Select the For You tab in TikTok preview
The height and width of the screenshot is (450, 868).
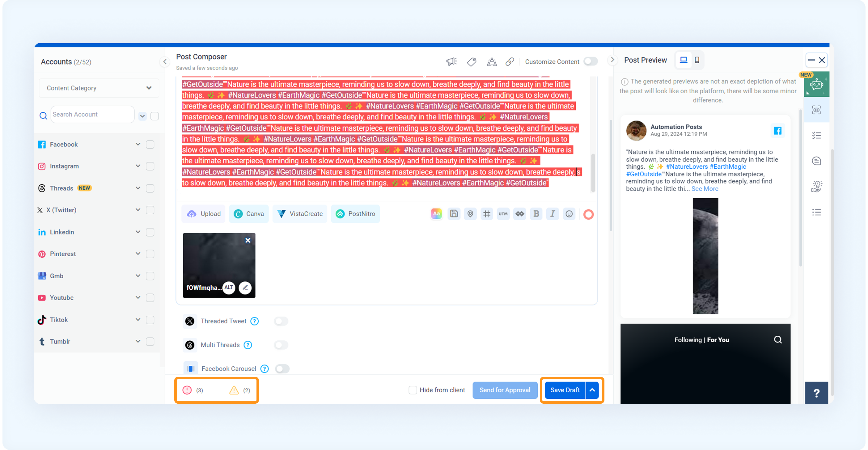click(x=718, y=340)
